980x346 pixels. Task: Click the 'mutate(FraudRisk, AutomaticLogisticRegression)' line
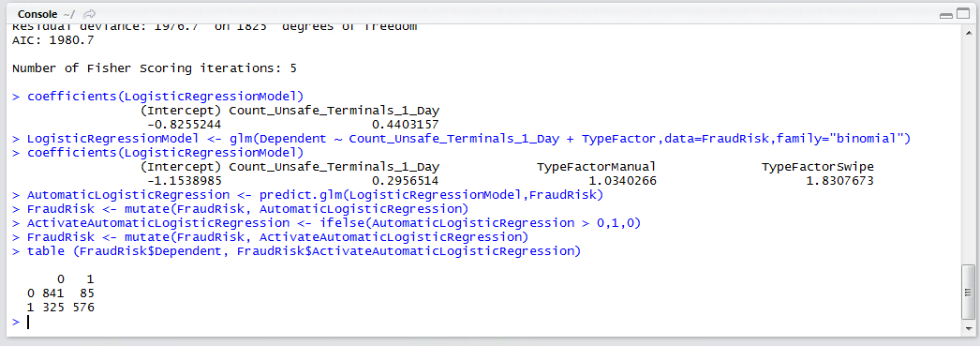point(247,209)
